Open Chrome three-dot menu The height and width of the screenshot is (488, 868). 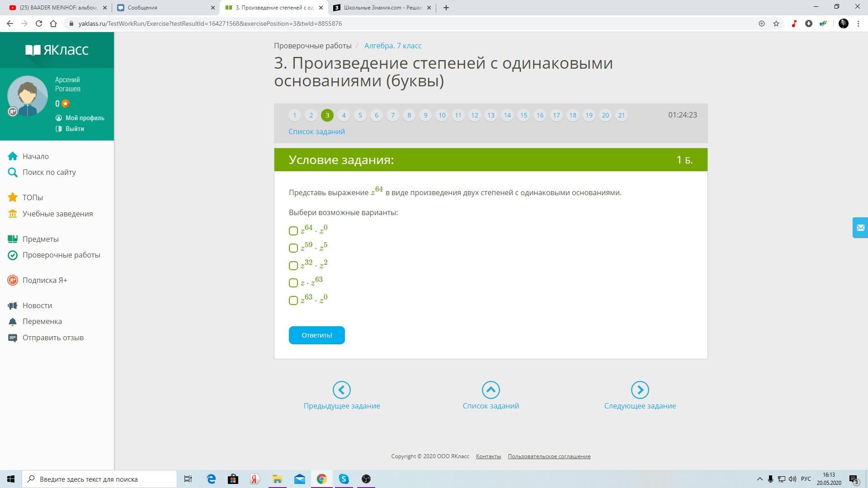tap(858, 23)
